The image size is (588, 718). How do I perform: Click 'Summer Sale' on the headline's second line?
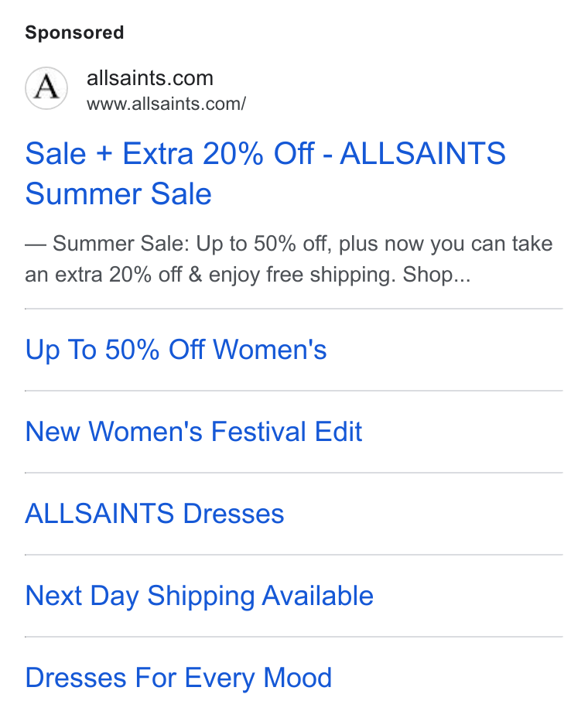[118, 193]
